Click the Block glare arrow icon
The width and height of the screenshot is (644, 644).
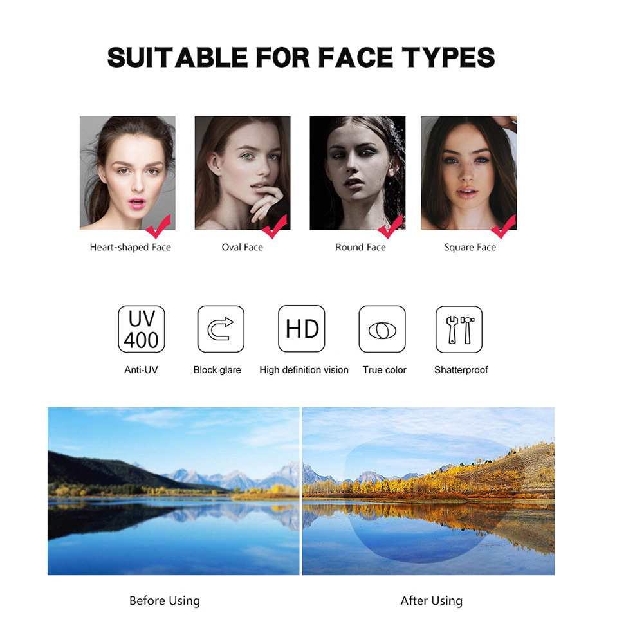coord(221,329)
